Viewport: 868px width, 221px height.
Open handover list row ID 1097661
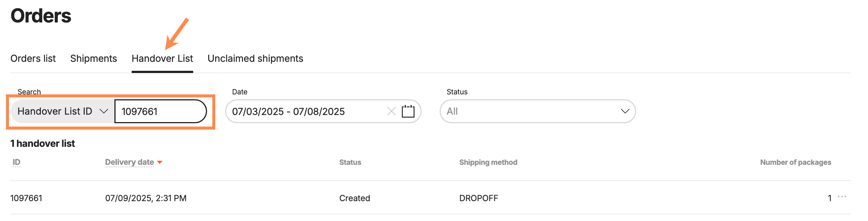click(x=26, y=198)
